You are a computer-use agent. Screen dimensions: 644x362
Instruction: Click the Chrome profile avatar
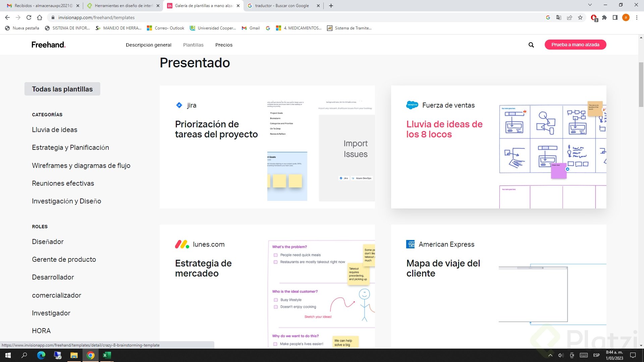click(626, 17)
